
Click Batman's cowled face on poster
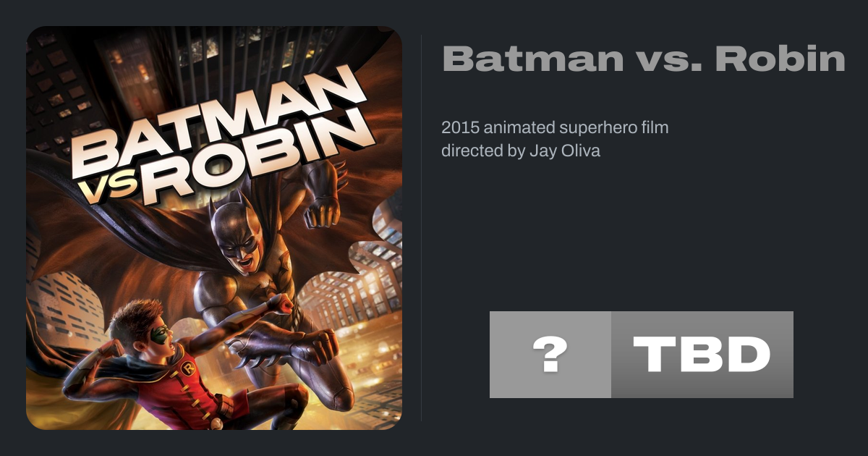coord(237,239)
